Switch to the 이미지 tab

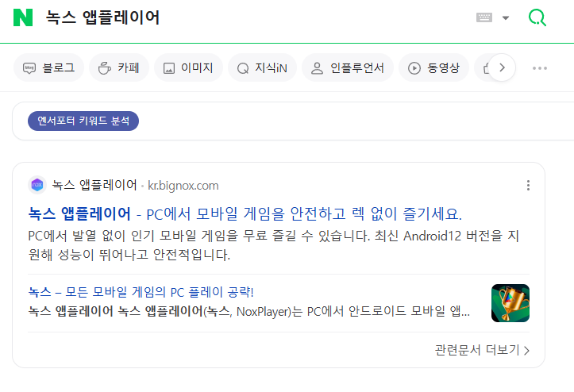pyautogui.click(x=188, y=67)
